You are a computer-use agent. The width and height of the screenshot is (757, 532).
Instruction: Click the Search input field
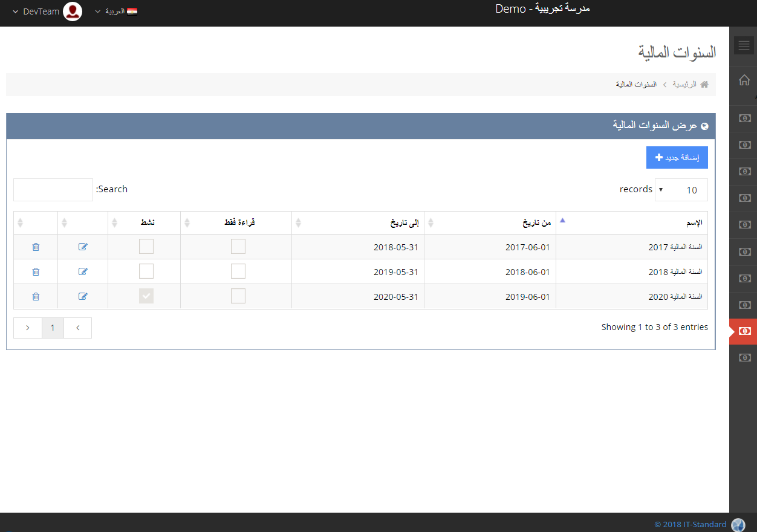(x=53, y=190)
